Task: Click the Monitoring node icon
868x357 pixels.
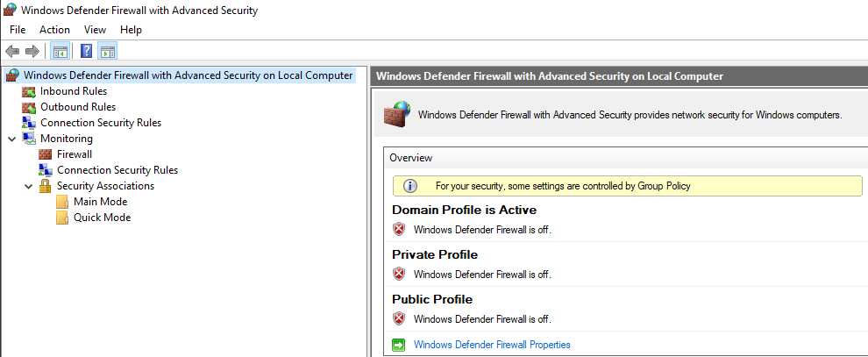Action: [29, 139]
